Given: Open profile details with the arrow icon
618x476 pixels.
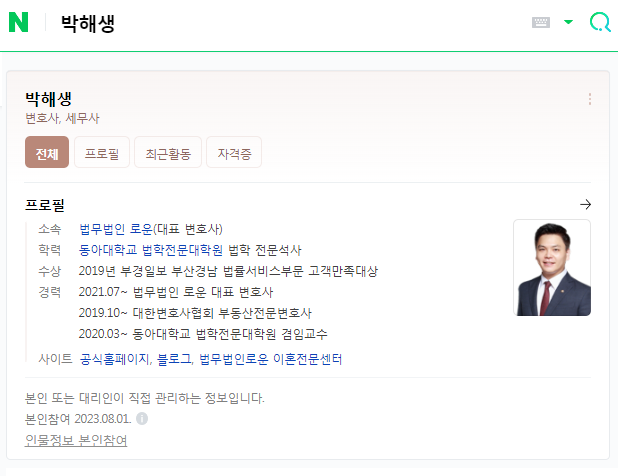Looking at the screenshot, I should click(x=585, y=205).
